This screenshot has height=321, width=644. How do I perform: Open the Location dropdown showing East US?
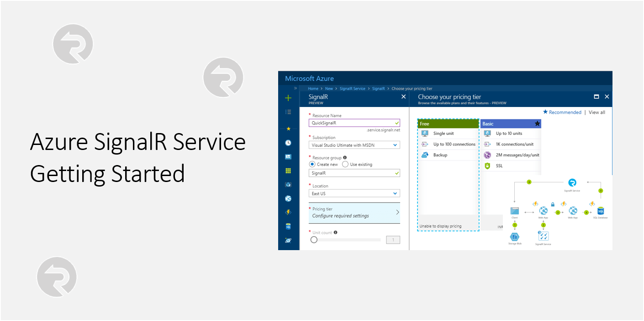click(354, 193)
